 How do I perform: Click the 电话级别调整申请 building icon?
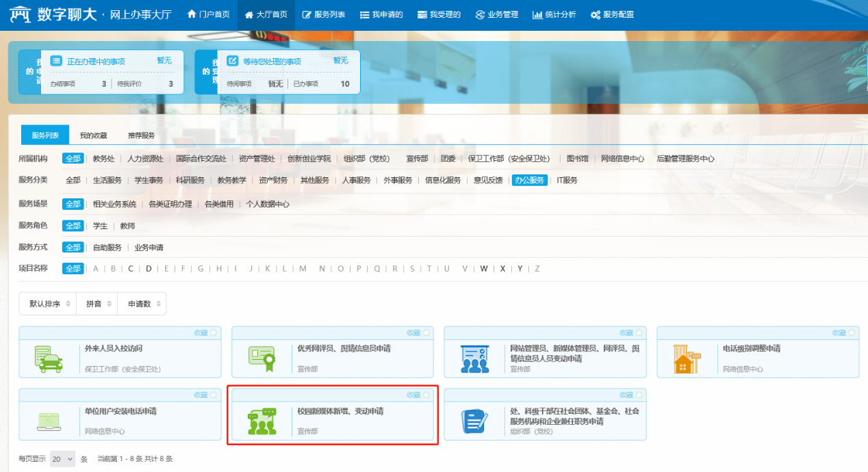pos(687,358)
